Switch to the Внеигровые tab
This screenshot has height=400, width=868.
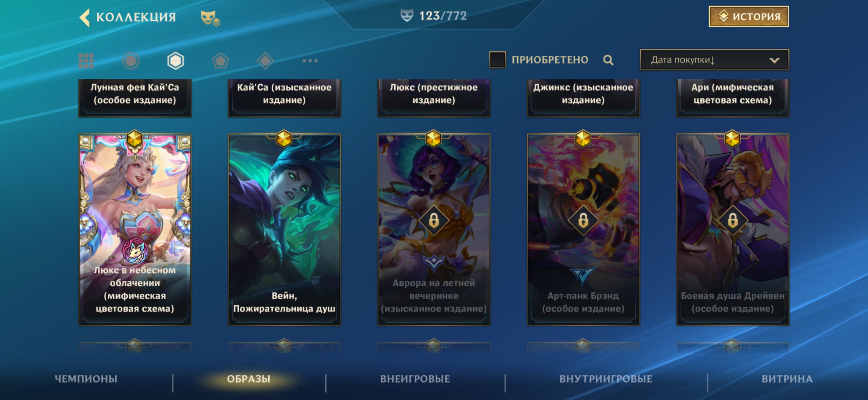pyautogui.click(x=415, y=379)
